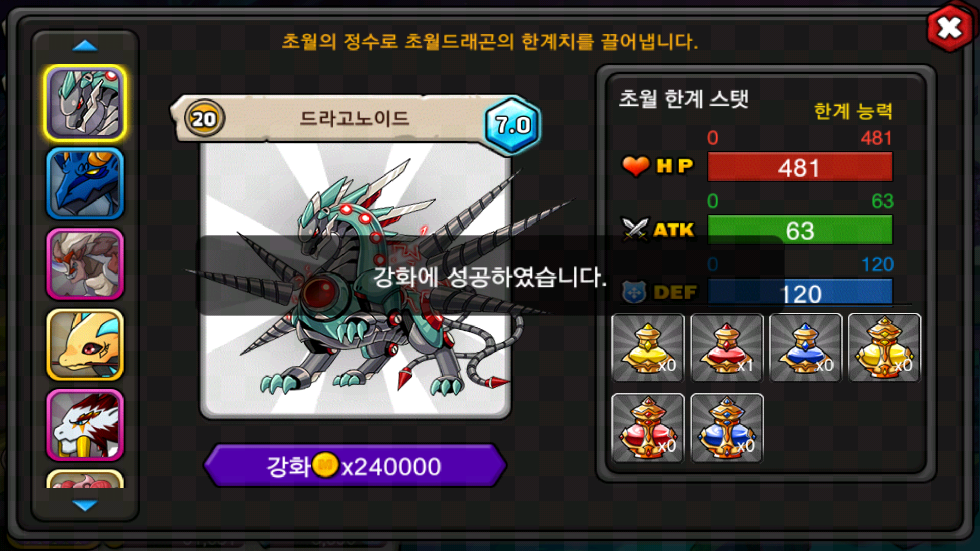980x551 pixels.
Task: Select the blue horned dragon portrait
Action: (85, 184)
